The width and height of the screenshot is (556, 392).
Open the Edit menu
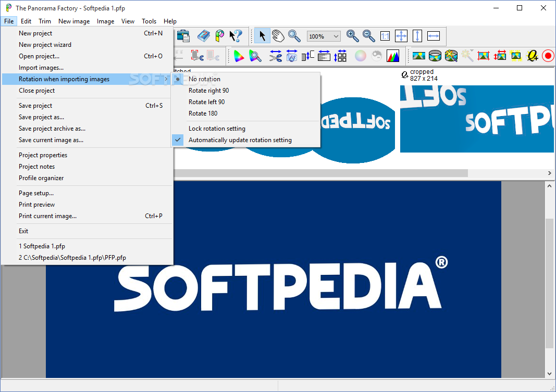[x=26, y=21]
